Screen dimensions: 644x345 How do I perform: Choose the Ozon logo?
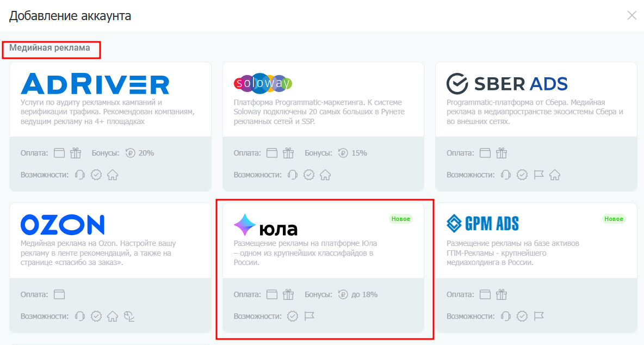(x=63, y=225)
